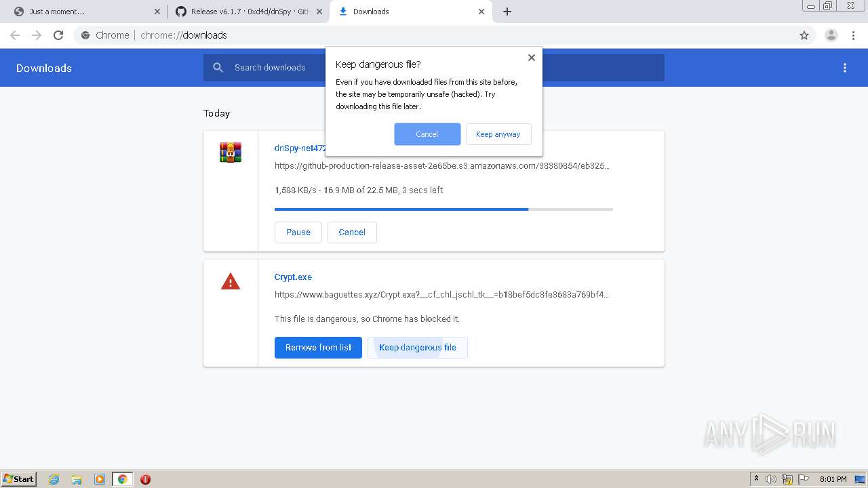Viewport: 868px width, 488px height.
Task: Go back to previous page
Action: pos(15,35)
